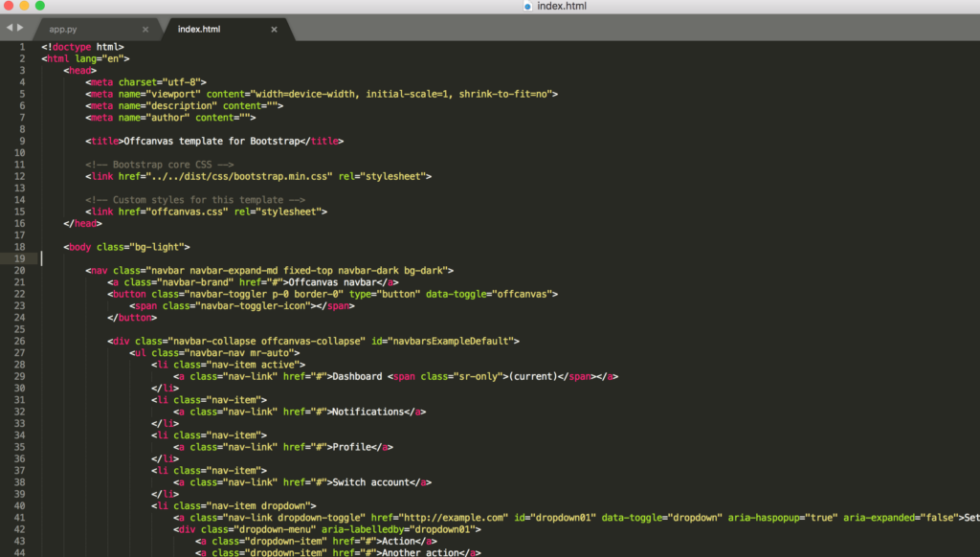This screenshot has height=557, width=980.
Task: Click line number 26 in the gutter
Action: pos(20,341)
